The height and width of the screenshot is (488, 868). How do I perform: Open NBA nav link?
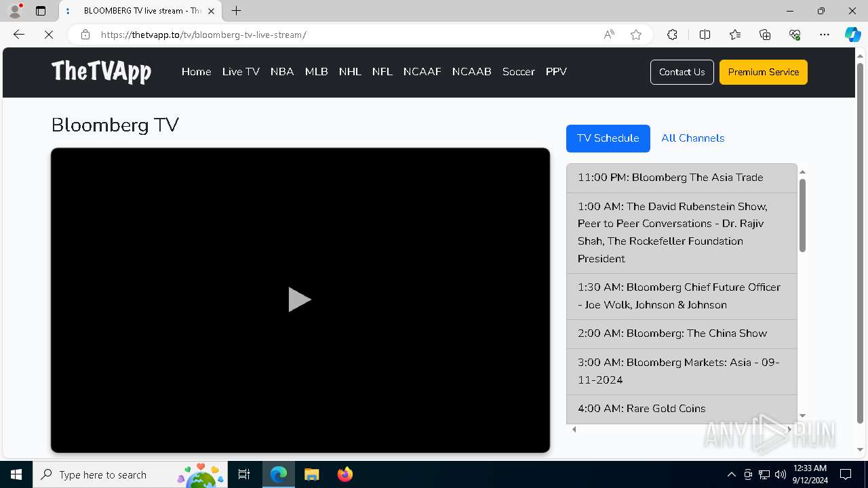282,72
